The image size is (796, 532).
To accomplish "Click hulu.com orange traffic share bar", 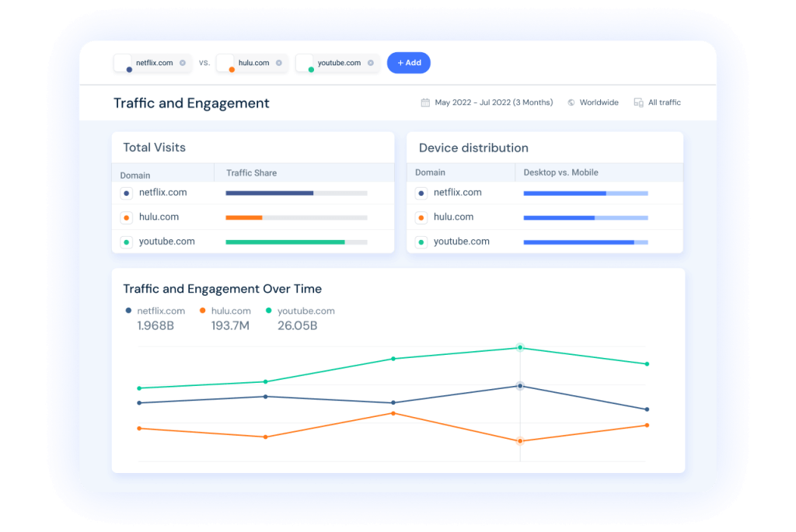I will point(244,217).
